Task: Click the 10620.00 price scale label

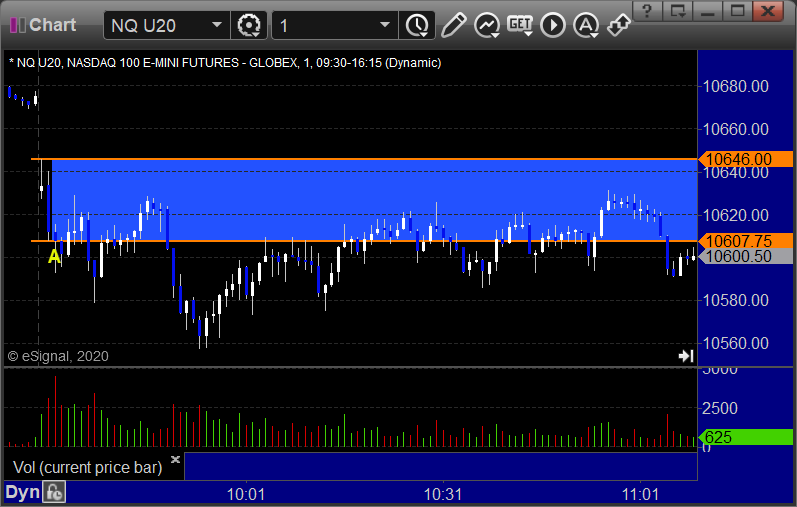Action: [x=735, y=215]
